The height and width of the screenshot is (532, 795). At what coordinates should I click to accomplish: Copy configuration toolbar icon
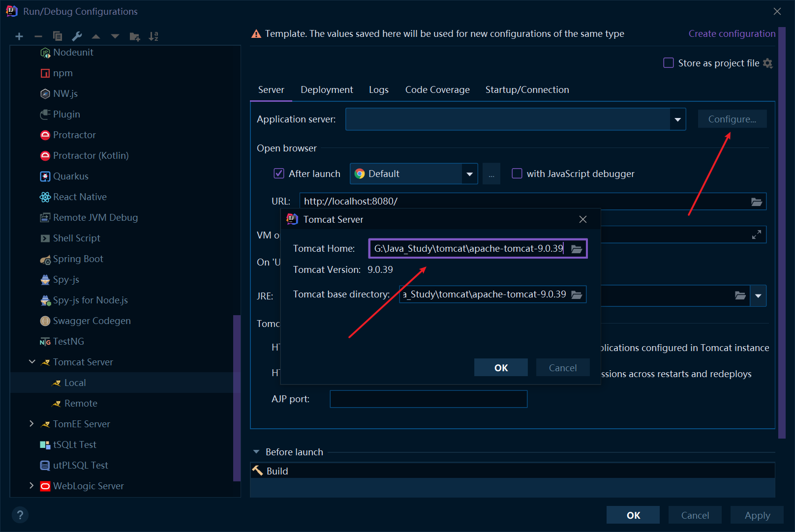pyautogui.click(x=58, y=36)
